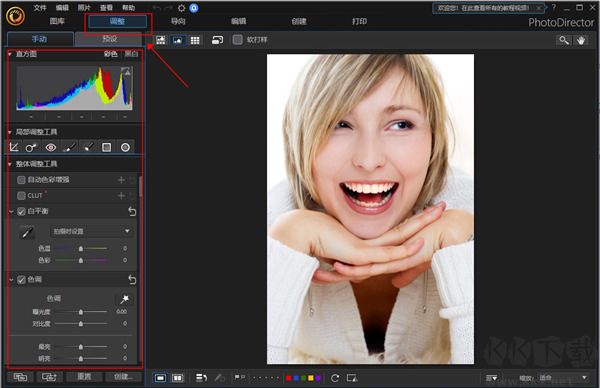
Task: Select the crop and straighten tool
Action: 14,147
